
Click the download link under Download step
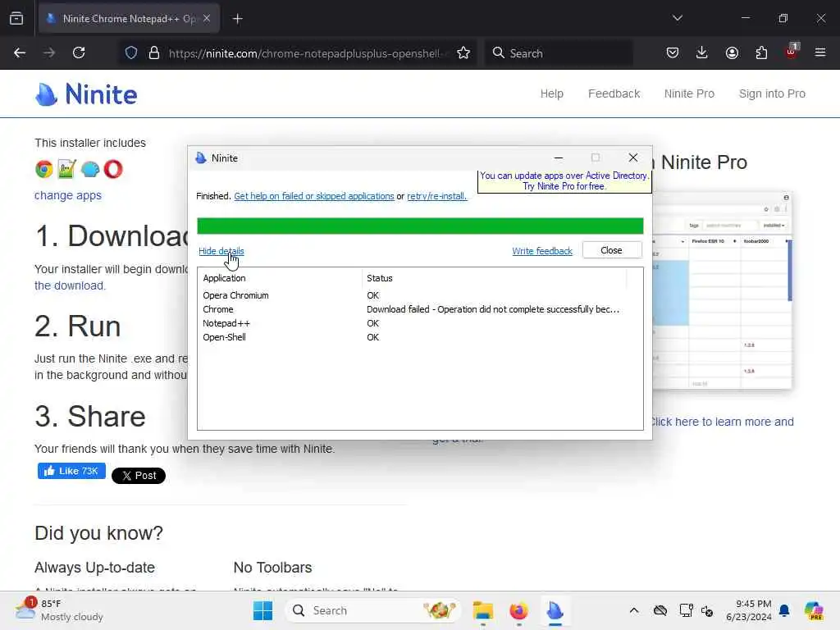tap(71, 285)
